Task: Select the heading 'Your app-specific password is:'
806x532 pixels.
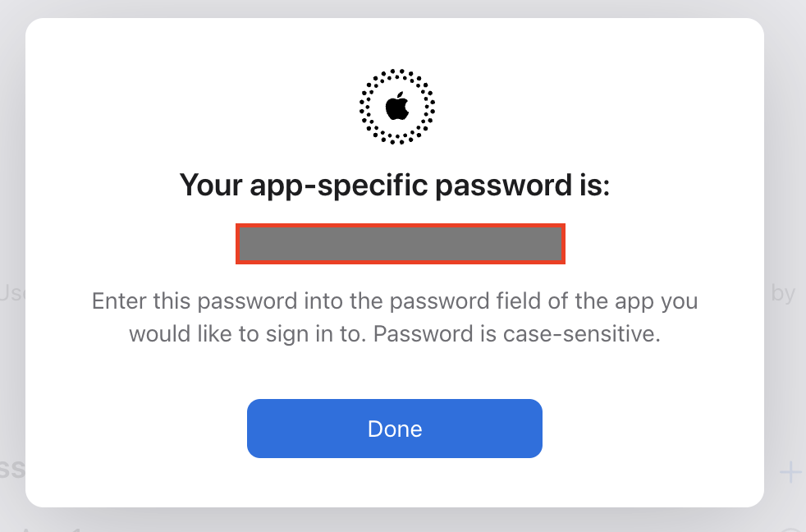Action: (396, 185)
